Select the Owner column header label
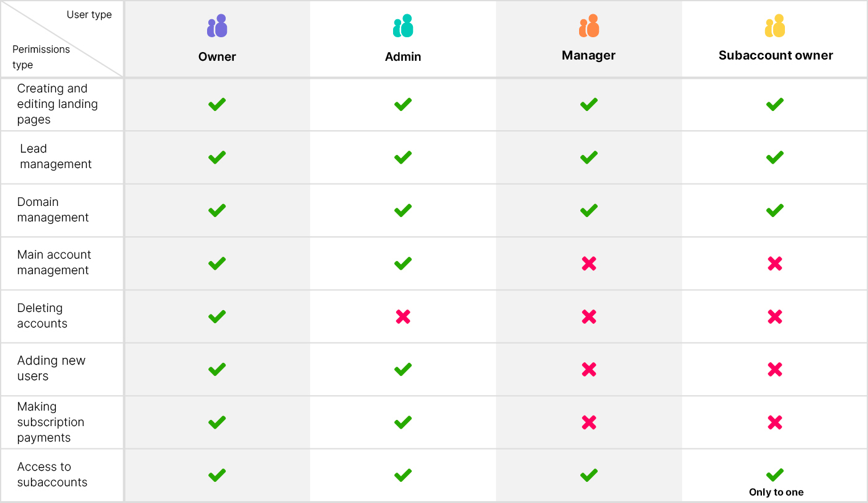The image size is (868, 503). (x=217, y=56)
